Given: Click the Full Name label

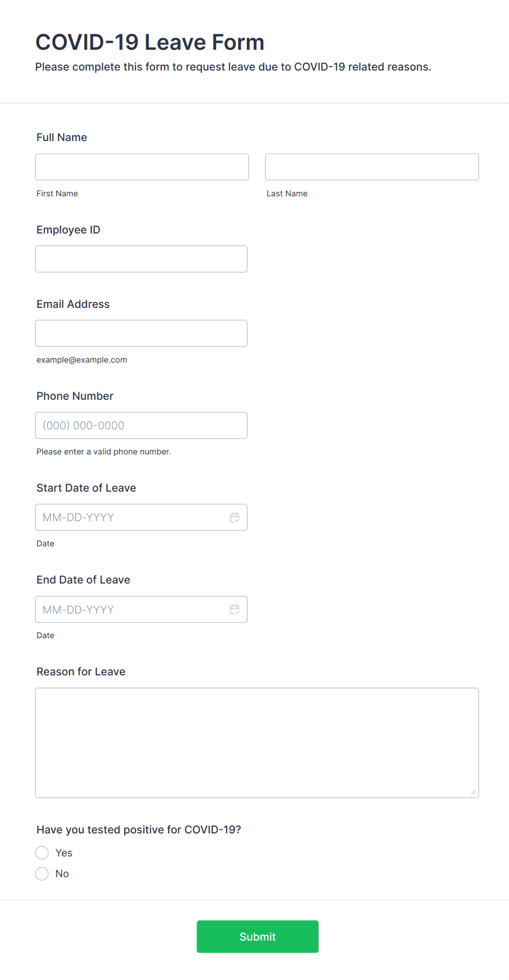Looking at the screenshot, I should coord(62,137).
